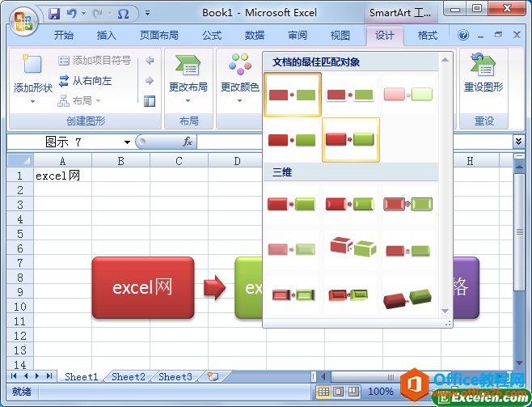
Task: Choose the brick perspective 三维 style bottom right
Action: coord(408,297)
